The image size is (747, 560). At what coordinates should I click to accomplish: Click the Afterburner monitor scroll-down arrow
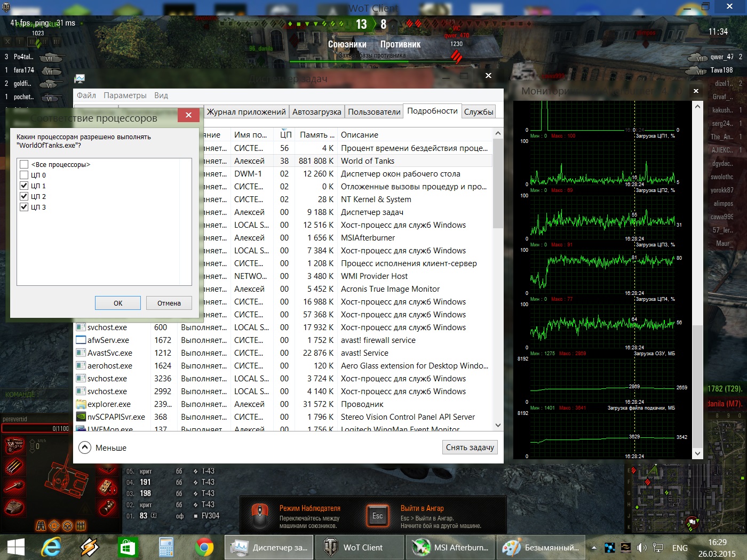pos(697,453)
